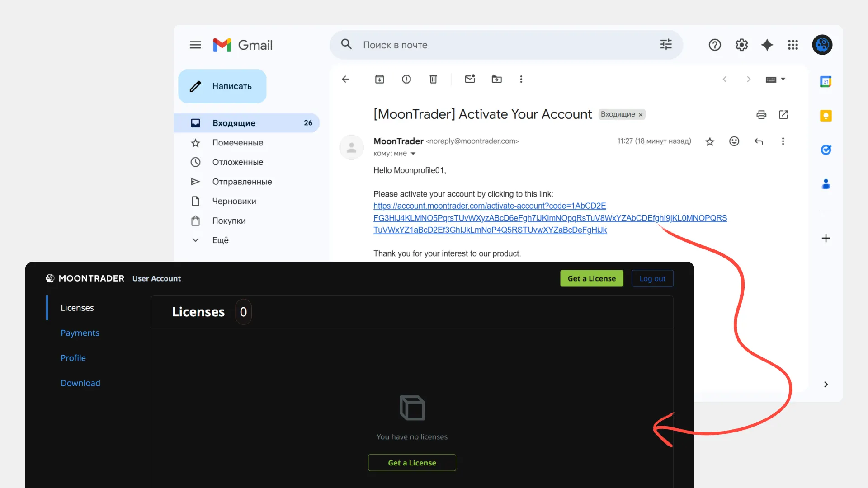Click the archive email icon

coord(379,79)
